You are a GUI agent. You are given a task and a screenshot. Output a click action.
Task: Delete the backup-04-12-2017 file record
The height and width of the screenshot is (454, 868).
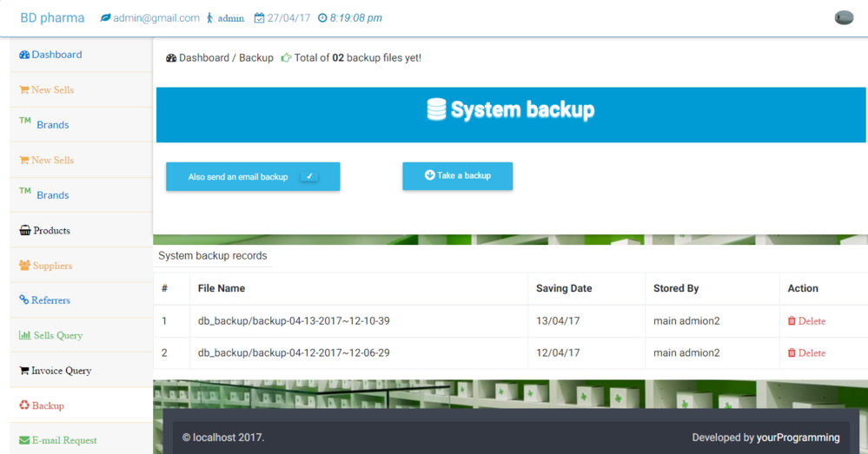tap(806, 353)
